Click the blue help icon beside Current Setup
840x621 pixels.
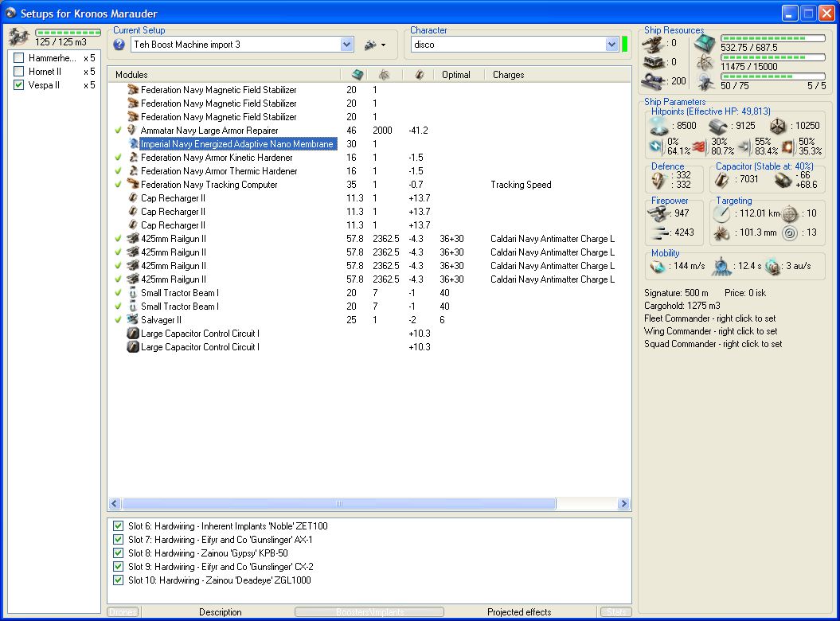coord(119,45)
